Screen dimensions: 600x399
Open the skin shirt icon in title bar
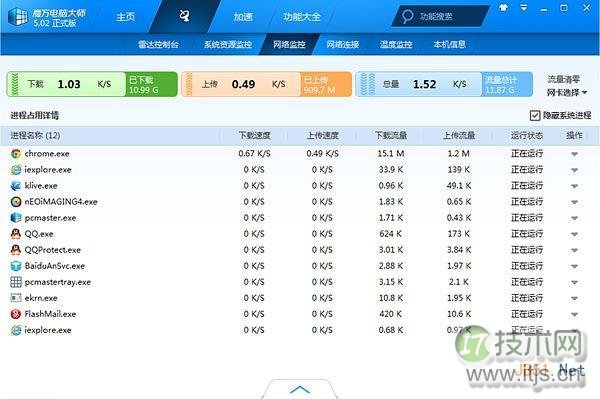pos(503,7)
